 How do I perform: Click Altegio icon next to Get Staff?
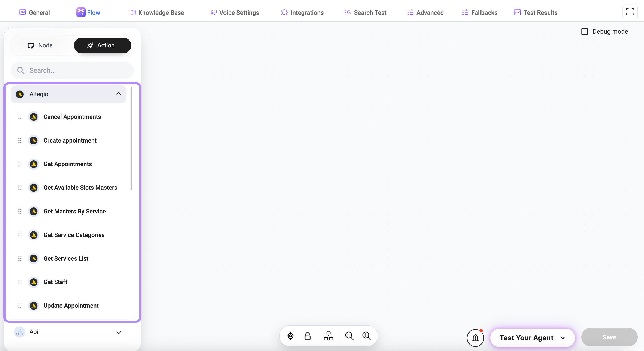(34, 282)
